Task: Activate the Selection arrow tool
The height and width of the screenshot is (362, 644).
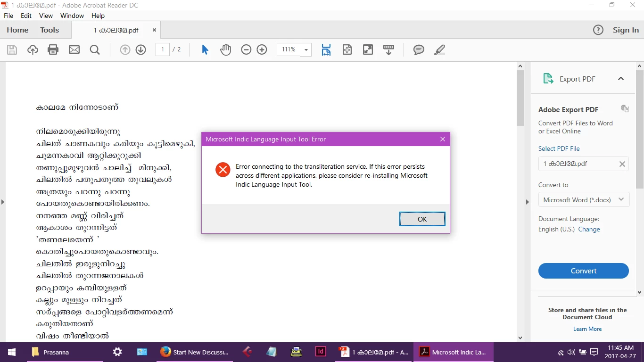Action: pyautogui.click(x=205, y=49)
